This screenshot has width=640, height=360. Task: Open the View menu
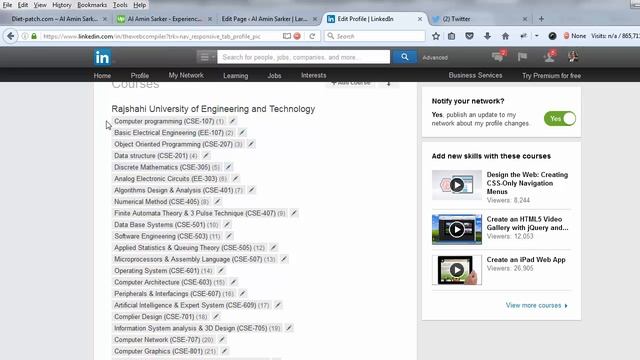click(x=40, y=5)
